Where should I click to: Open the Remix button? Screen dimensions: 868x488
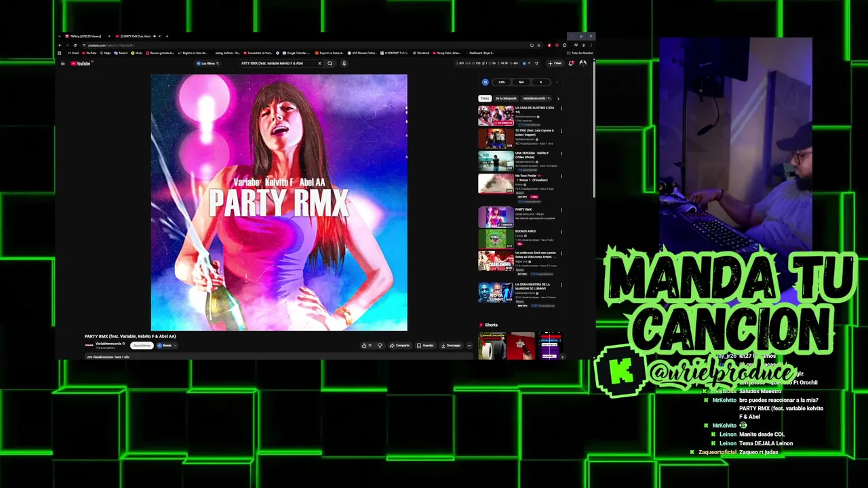[x=164, y=346]
